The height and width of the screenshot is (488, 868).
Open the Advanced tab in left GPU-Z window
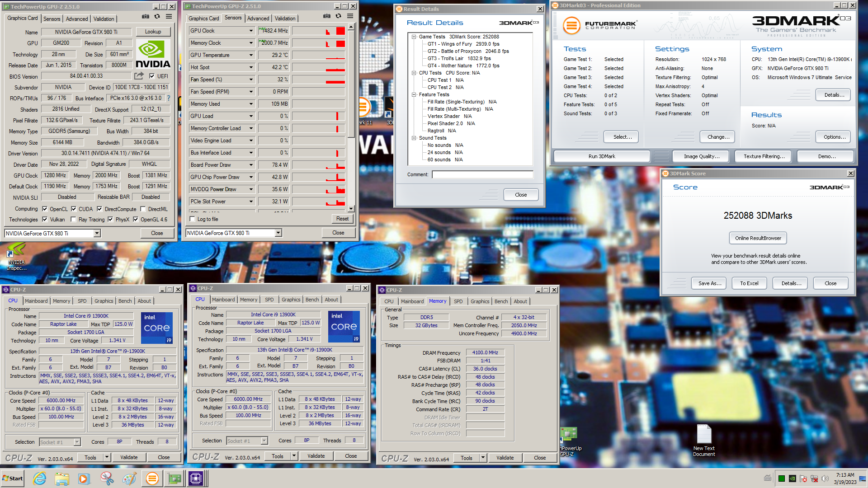tap(77, 19)
